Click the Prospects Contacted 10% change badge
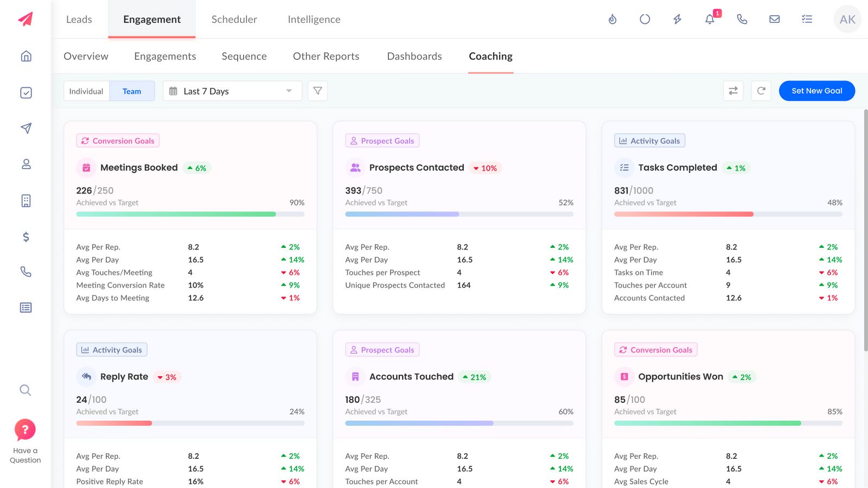The height and width of the screenshot is (488, 868). click(x=486, y=168)
